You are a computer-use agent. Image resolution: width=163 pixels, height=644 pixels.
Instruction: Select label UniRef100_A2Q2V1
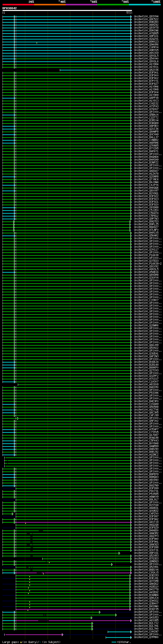146,39
